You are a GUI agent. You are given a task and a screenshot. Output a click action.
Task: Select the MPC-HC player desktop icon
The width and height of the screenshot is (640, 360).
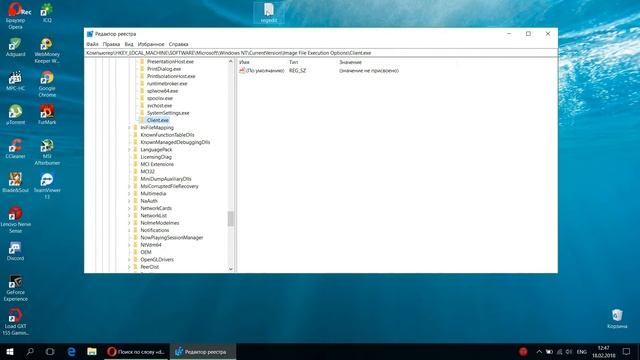click(x=16, y=81)
